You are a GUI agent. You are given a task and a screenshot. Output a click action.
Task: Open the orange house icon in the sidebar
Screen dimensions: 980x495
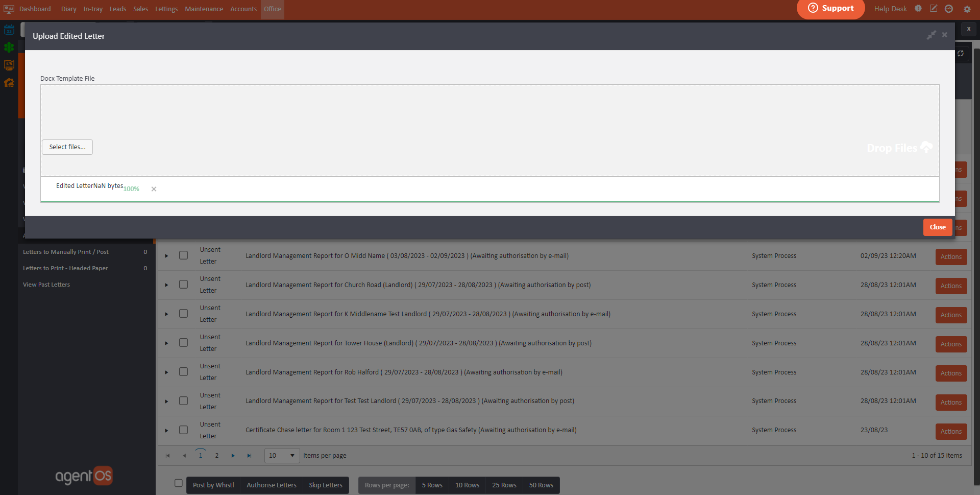point(9,83)
